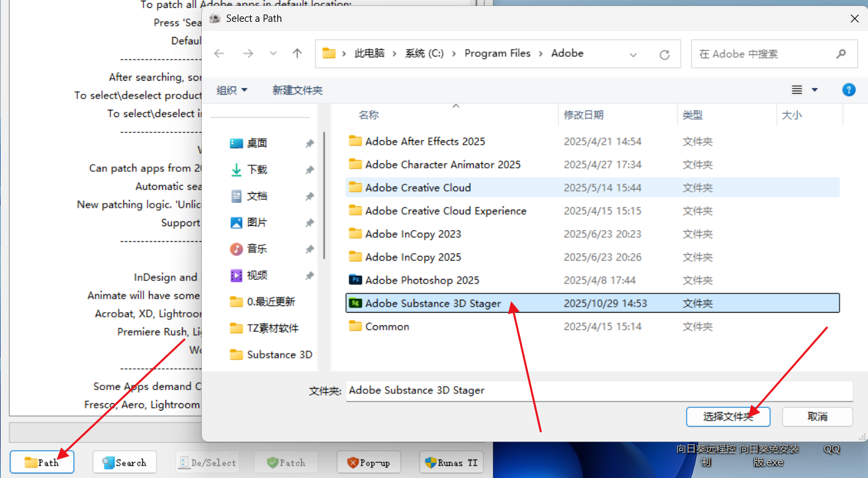The width and height of the screenshot is (868, 478).
Task: Open help with the blue question mark
Action: 849,90
